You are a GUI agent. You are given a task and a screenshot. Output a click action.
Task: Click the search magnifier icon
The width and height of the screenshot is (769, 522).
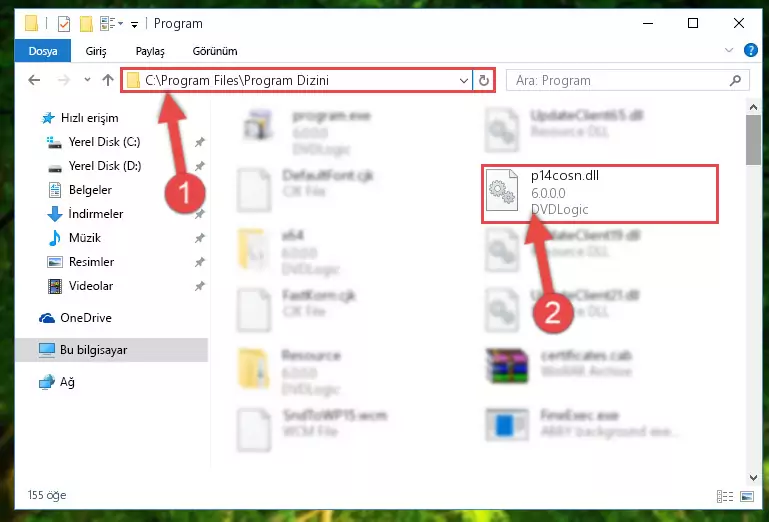pyautogui.click(x=735, y=80)
